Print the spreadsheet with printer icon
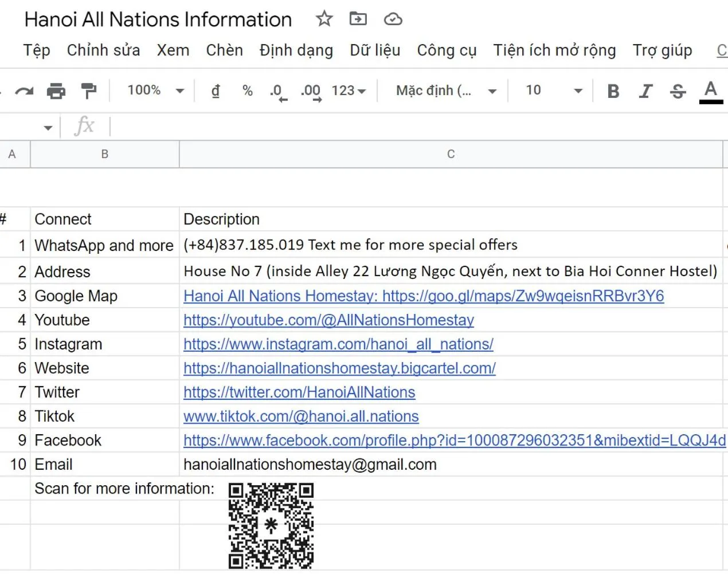The width and height of the screenshot is (728, 574). point(56,91)
